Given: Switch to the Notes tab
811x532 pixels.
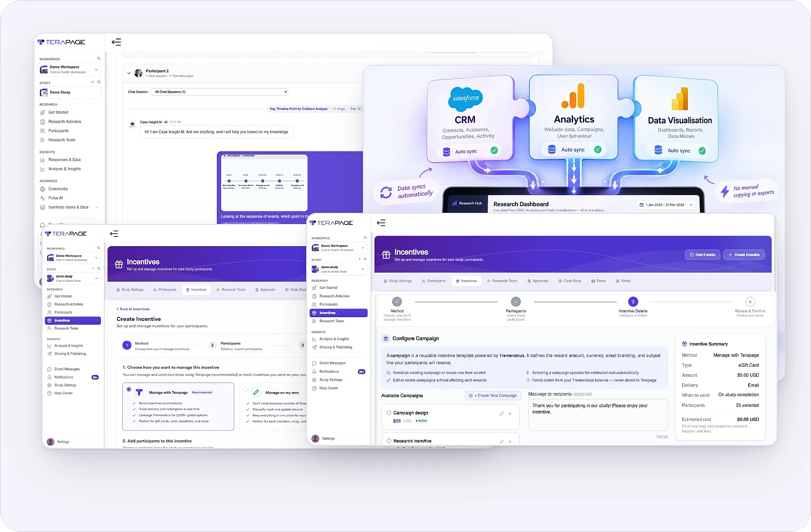Looking at the screenshot, I should click(623, 281).
